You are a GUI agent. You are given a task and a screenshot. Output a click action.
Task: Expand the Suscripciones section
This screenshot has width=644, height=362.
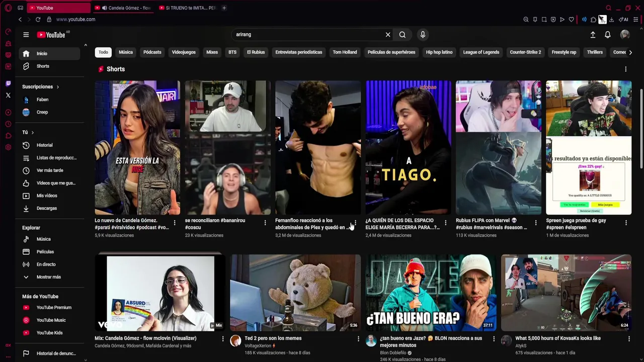tap(40, 86)
